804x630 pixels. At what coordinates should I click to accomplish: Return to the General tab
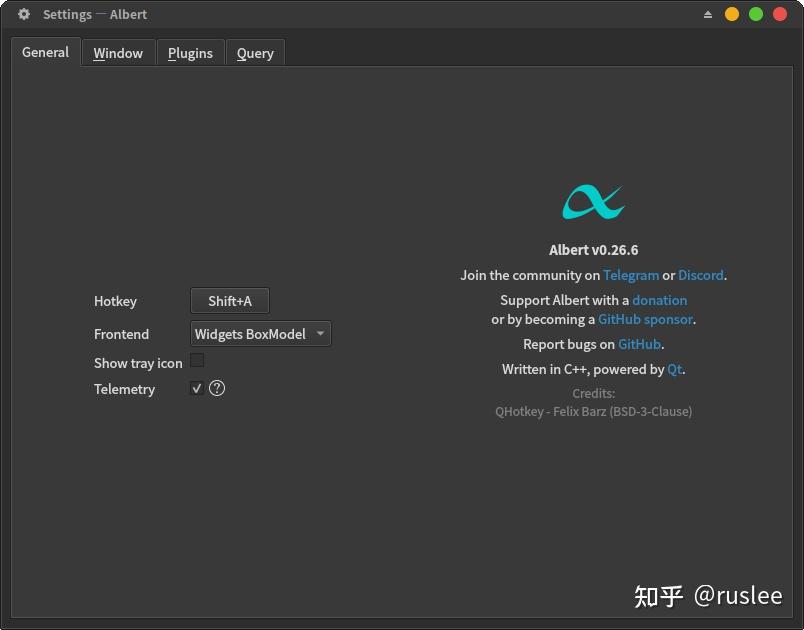pos(45,52)
